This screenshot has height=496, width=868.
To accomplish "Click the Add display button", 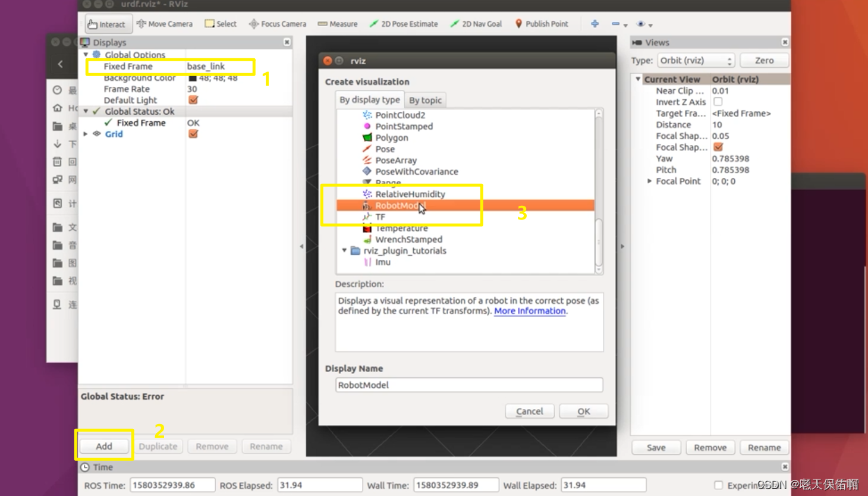I will (104, 446).
